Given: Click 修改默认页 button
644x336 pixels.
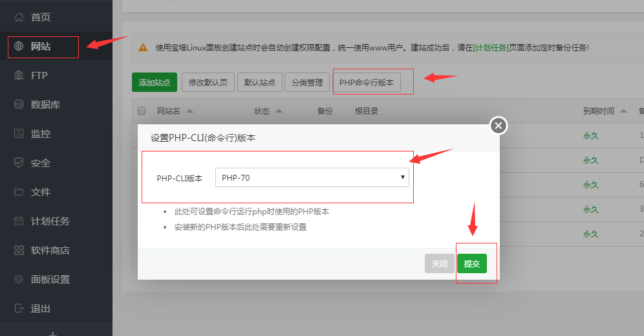Looking at the screenshot, I should point(208,82).
